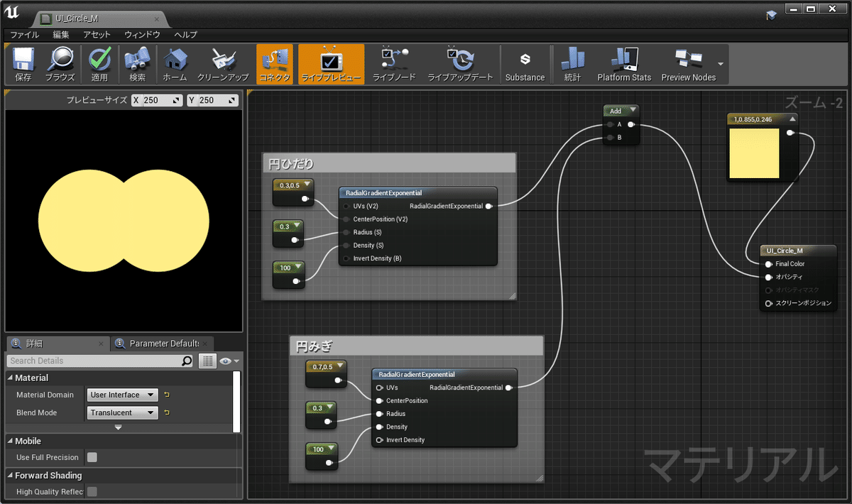Viewport: 852px width, 504px height.
Task: Toggle Live Update (ライブアップデート) button
Action: click(460, 65)
